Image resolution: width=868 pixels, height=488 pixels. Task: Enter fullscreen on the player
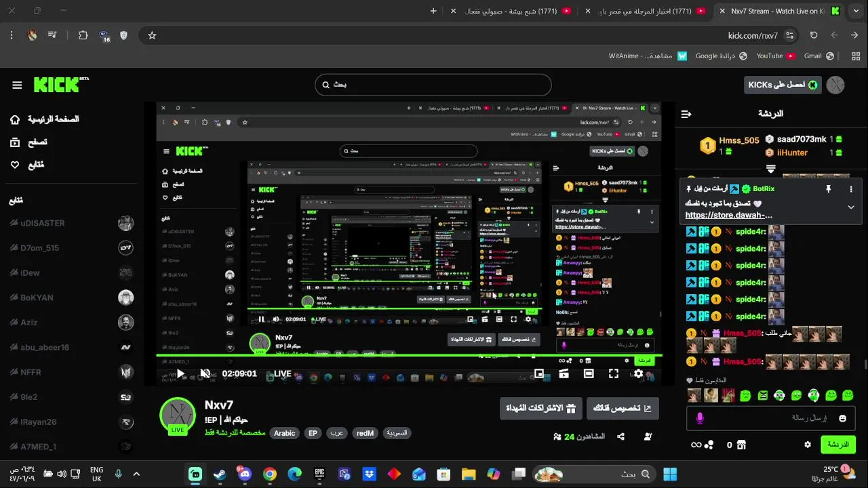coord(614,373)
